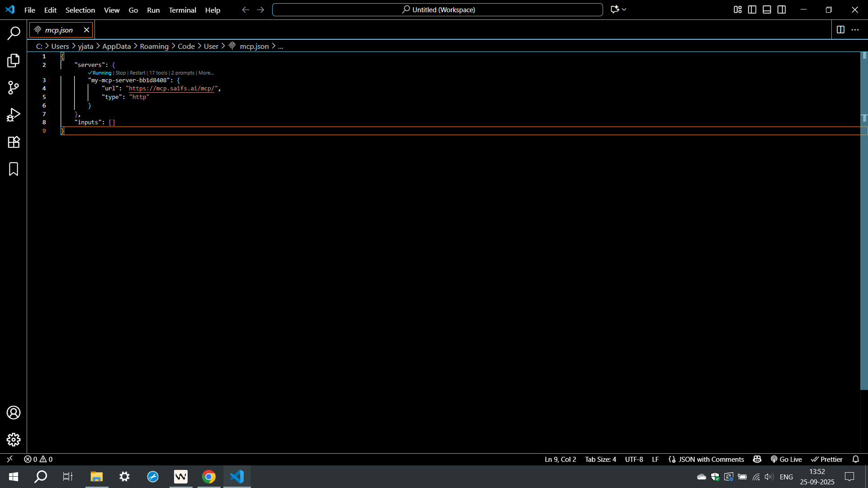Click the Go Live status bar button
The height and width of the screenshot is (488, 868).
coord(787,459)
